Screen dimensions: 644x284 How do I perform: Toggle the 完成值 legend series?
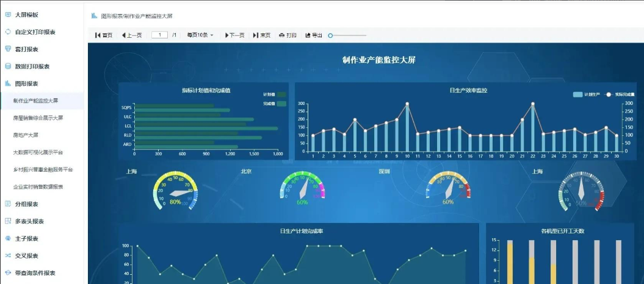pos(275,104)
